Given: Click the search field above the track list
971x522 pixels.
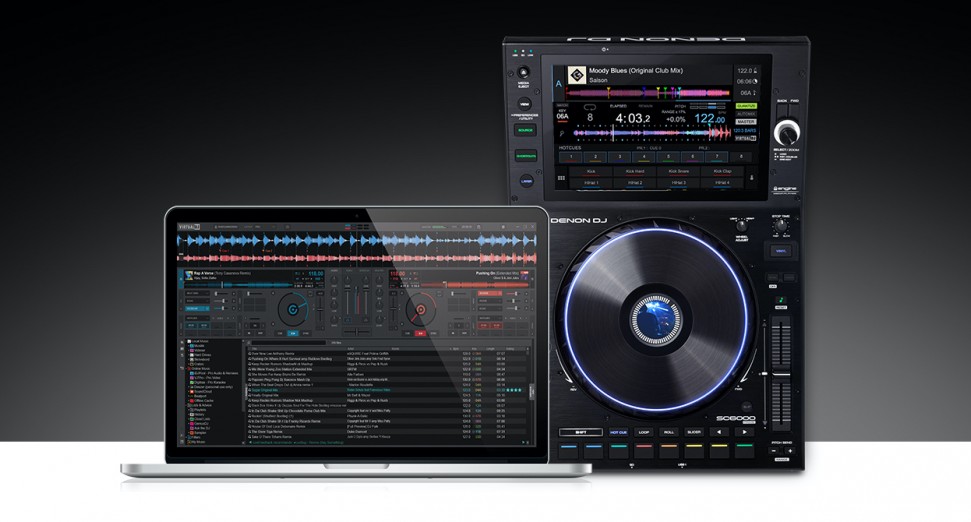Looking at the screenshot, I should point(287,342).
